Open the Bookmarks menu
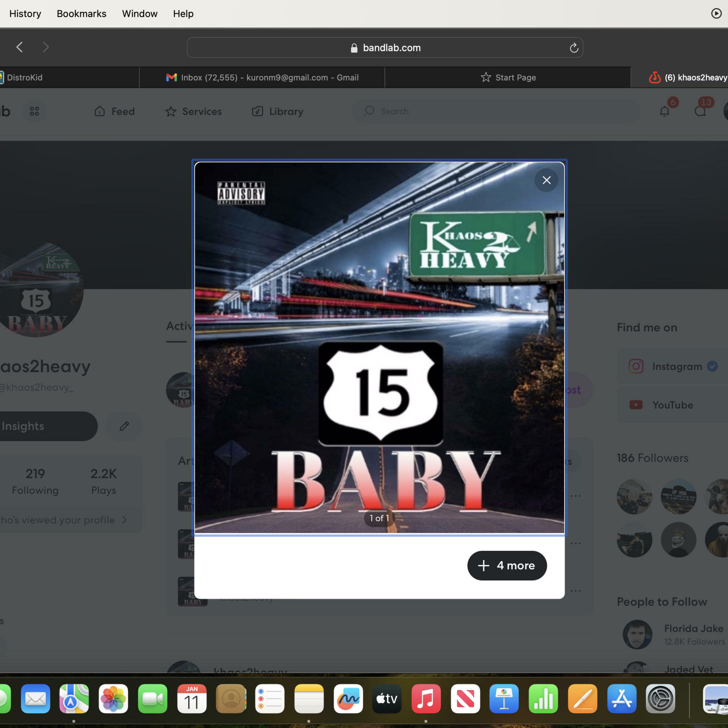728x728 pixels. pyautogui.click(x=81, y=14)
